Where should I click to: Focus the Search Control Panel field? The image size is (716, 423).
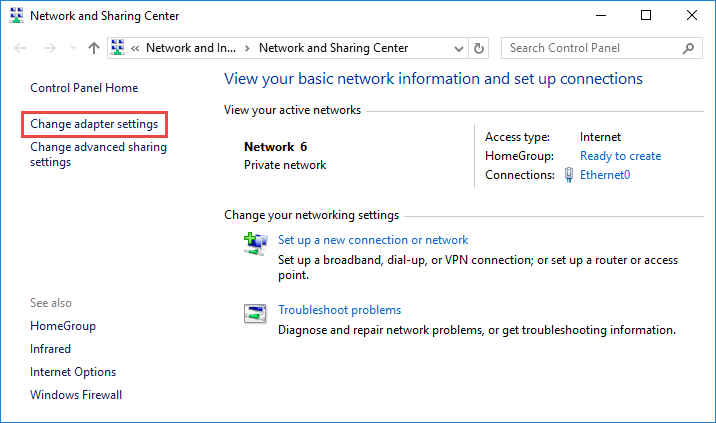pos(602,48)
